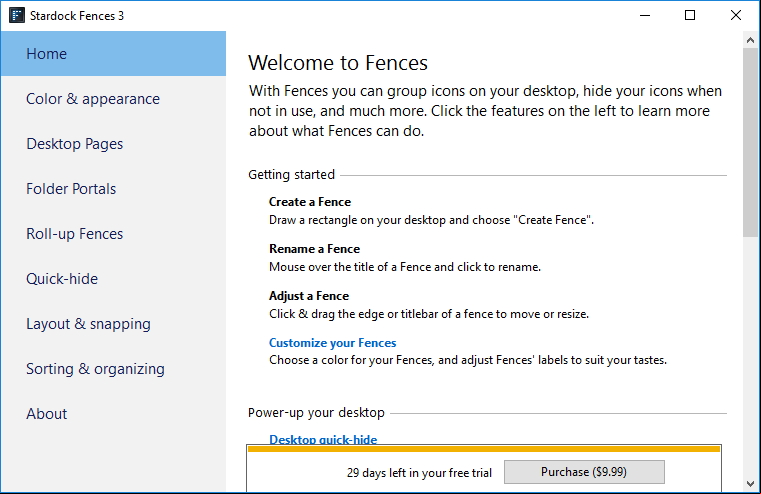The width and height of the screenshot is (761, 494).
Task: Click the scrollbar up arrow
Action: pos(750,41)
